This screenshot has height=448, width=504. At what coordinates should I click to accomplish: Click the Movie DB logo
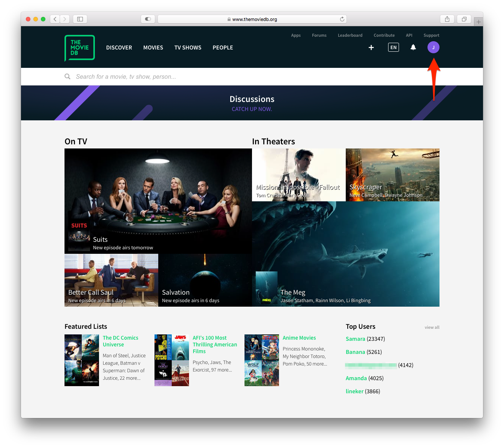[x=79, y=48]
